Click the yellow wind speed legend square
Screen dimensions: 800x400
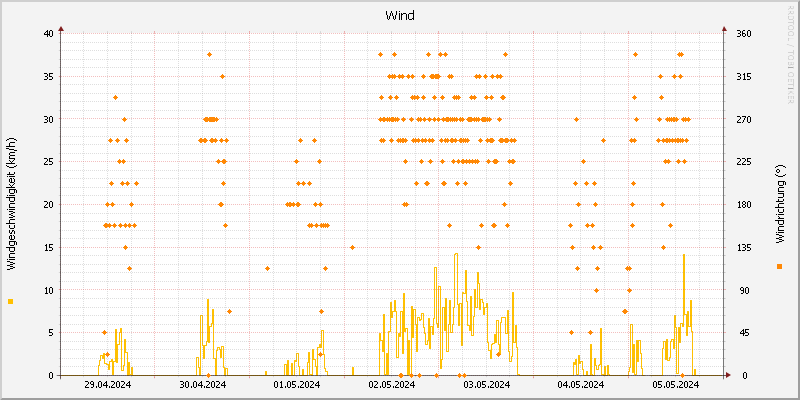point(11,302)
